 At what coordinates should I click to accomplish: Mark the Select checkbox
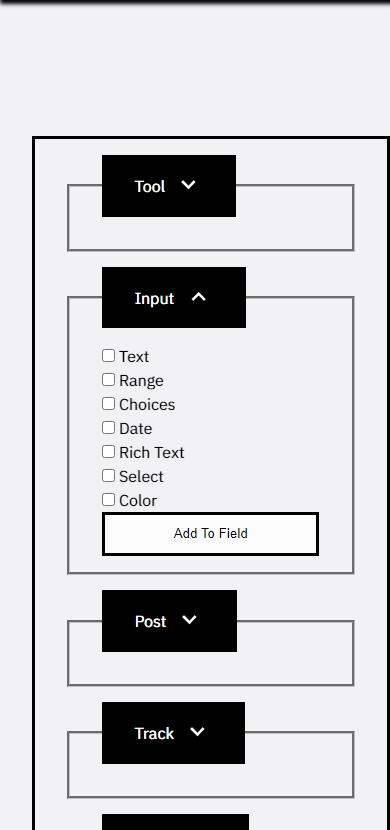[x=108, y=475]
